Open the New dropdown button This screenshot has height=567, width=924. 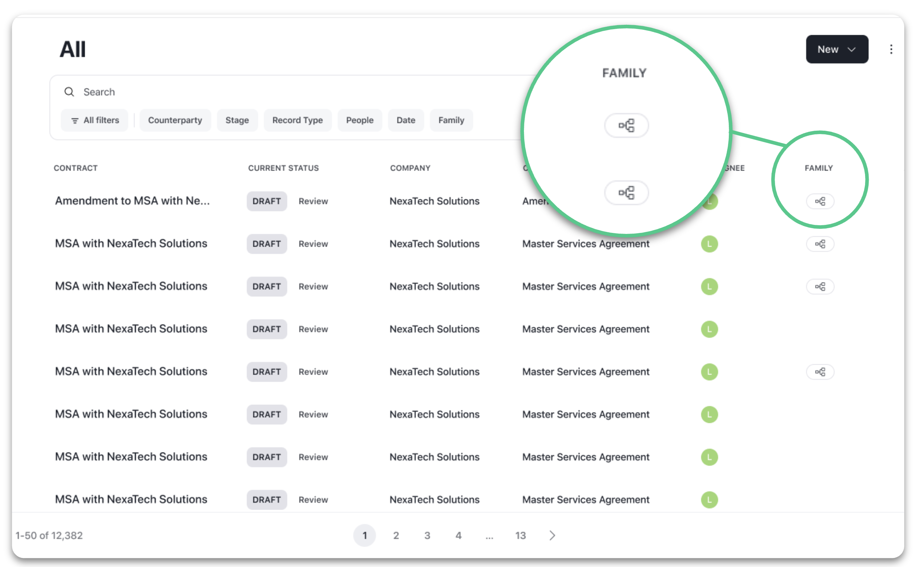pyautogui.click(x=837, y=49)
